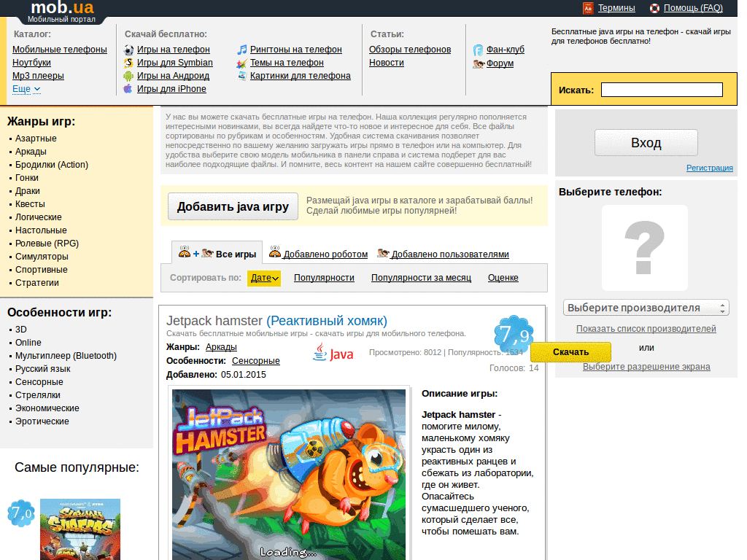Click user icon beside Добавлено пользователями
Viewport: 747px width, 560px height.
383,253
